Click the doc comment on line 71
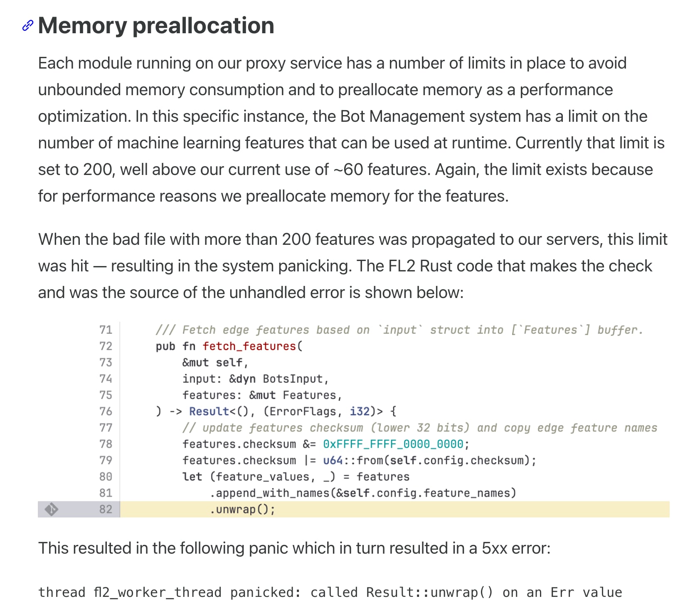Viewport: 700px width, 616px height. pyautogui.click(x=399, y=330)
